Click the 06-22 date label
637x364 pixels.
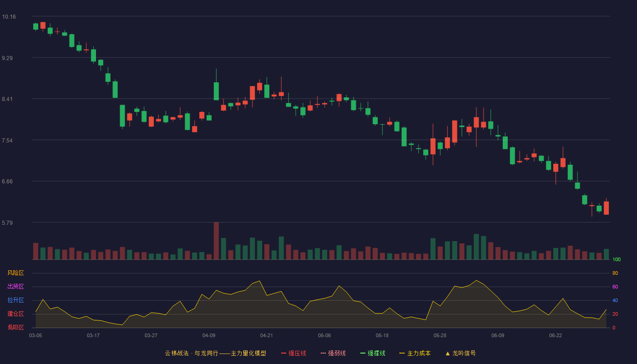pos(556,335)
